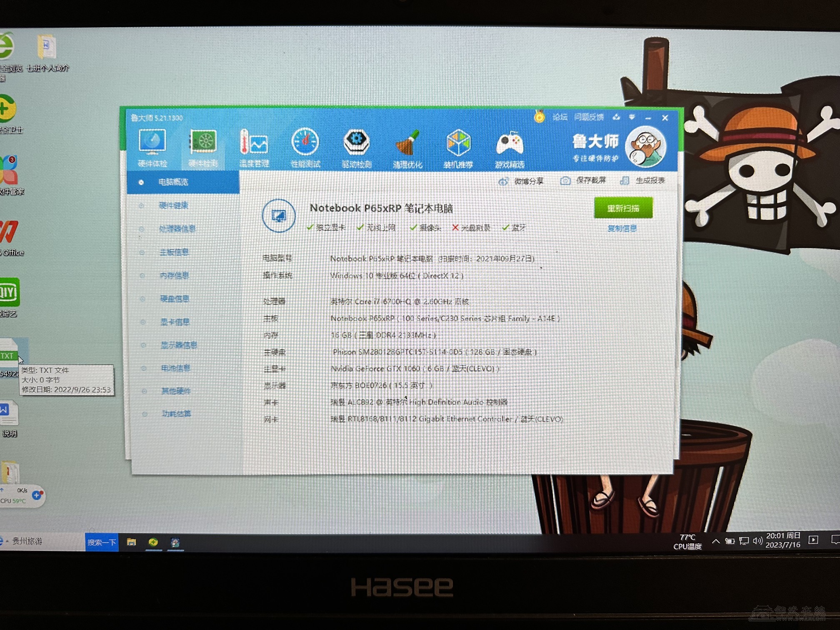Click 保存截屏 save screenshot
Screen dimensions: 840x630
tap(583, 180)
